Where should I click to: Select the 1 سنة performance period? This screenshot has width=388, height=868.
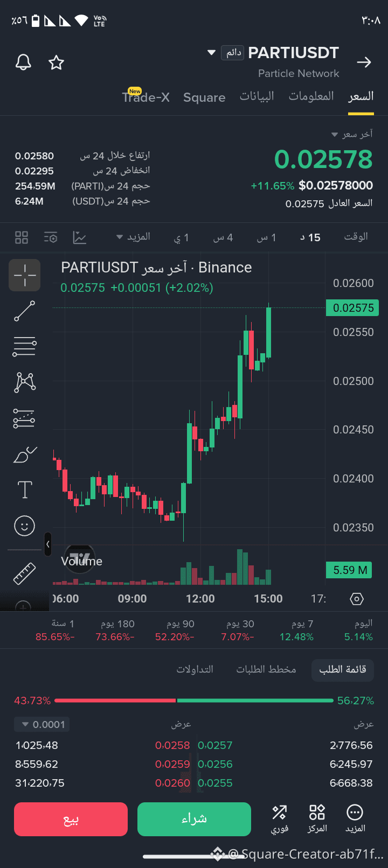tap(55, 630)
